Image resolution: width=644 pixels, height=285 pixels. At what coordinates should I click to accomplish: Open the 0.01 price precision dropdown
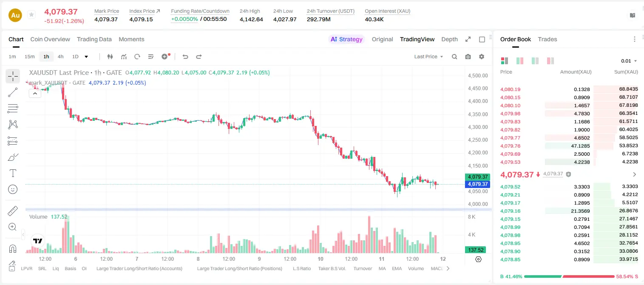pos(629,61)
